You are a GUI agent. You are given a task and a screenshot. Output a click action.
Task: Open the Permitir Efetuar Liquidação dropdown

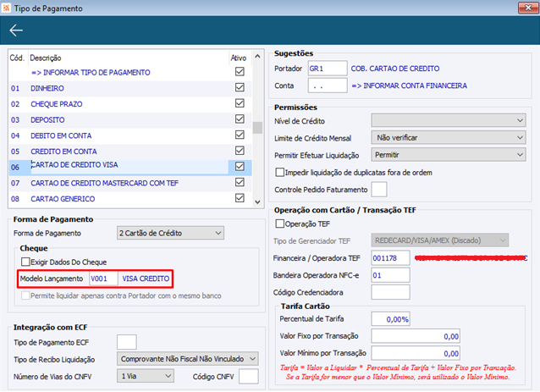click(449, 155)
